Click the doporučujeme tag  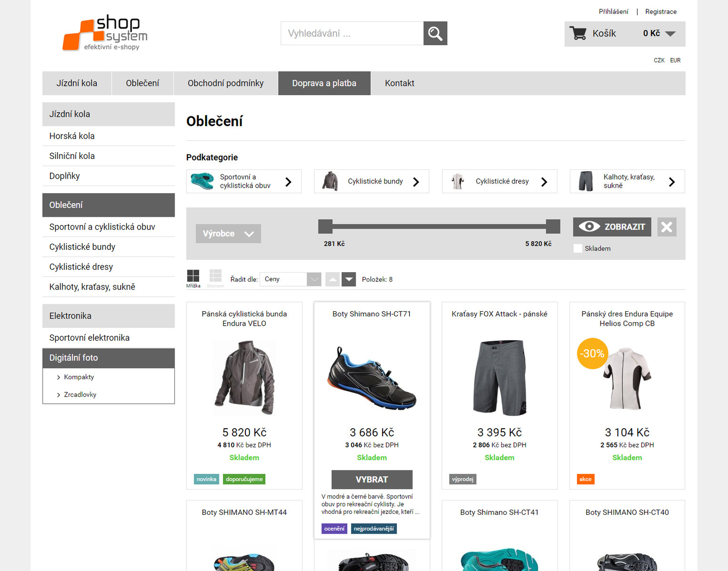[244, 479]
